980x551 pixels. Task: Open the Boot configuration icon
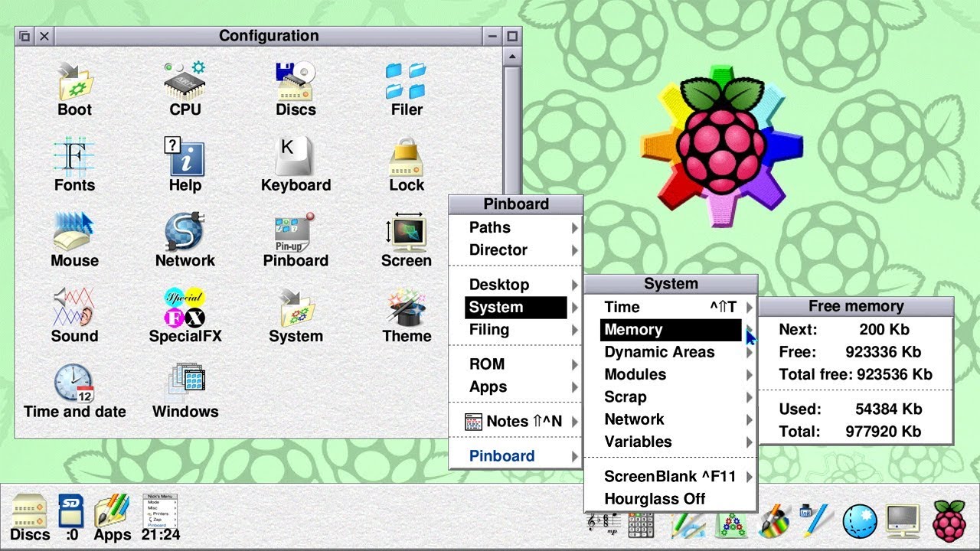74,89
